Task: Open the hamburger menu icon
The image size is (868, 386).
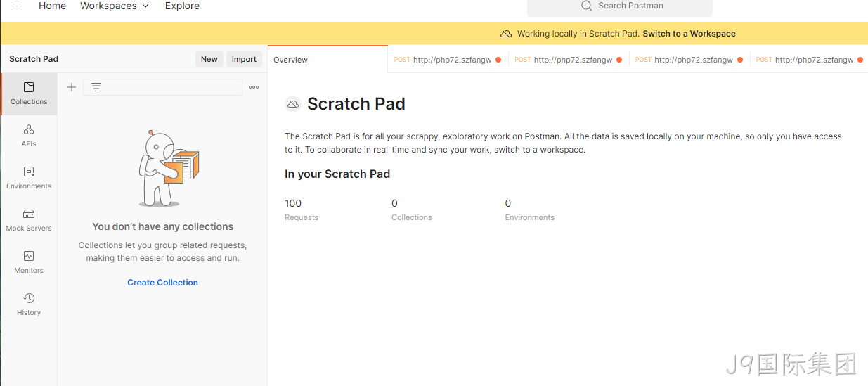Action: 17,6
